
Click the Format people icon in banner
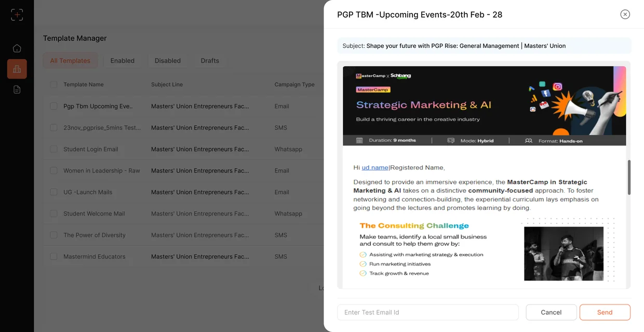(x=528, y=140)
